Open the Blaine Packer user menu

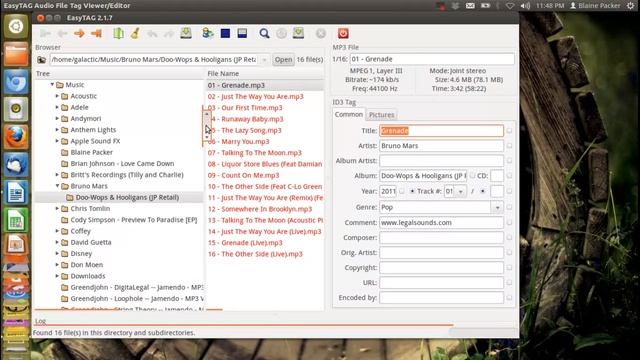click(595, 6)
